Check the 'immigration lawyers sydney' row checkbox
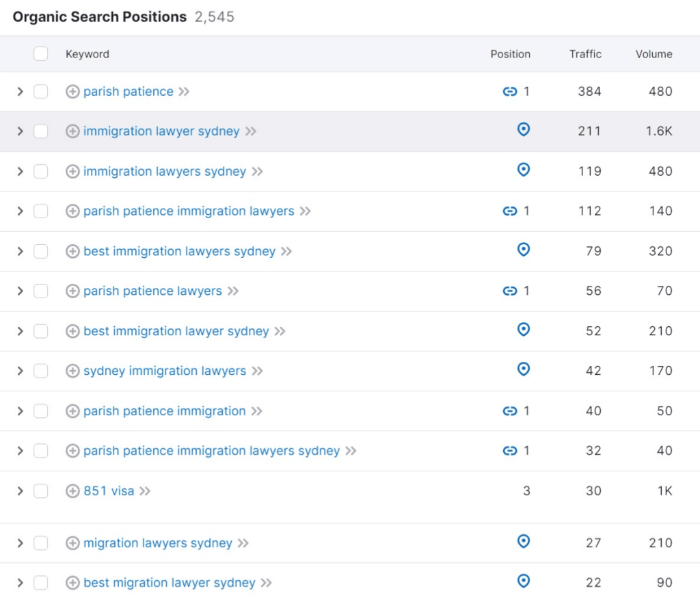Image resolution: width=700 pixels, height=602 pixels. pos(40,172)
